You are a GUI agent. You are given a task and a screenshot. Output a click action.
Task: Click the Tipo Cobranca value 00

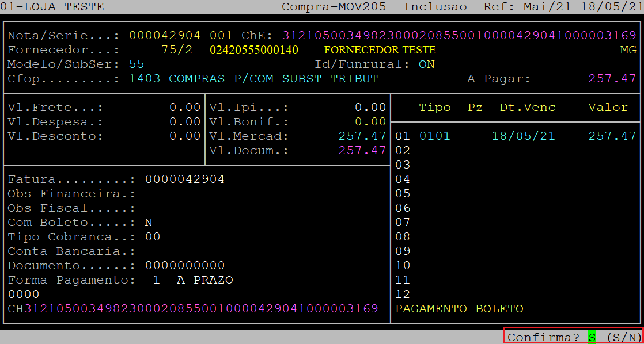(153, 237)
